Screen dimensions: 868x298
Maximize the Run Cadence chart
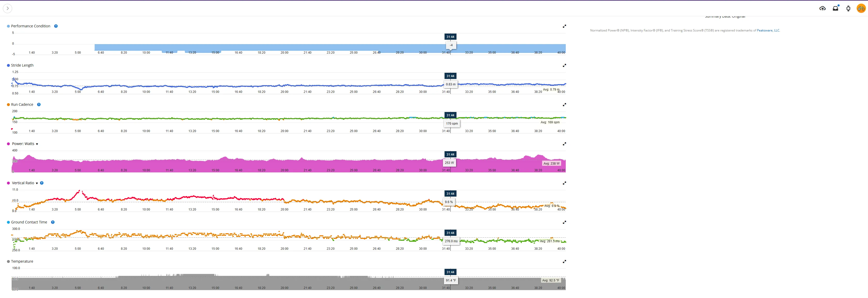coord(564,105)
